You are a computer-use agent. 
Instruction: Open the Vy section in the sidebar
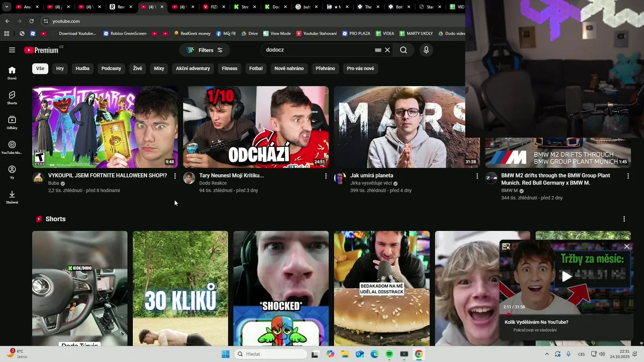tap(12, 172)
